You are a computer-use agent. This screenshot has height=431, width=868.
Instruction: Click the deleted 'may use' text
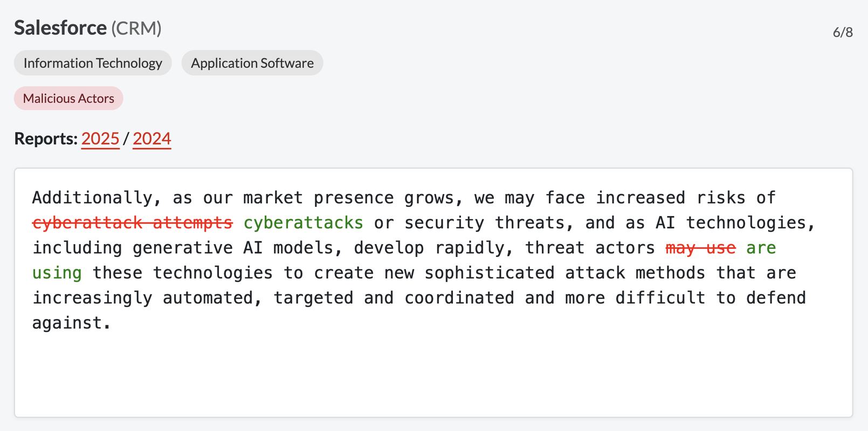click(x=700, y=248)
